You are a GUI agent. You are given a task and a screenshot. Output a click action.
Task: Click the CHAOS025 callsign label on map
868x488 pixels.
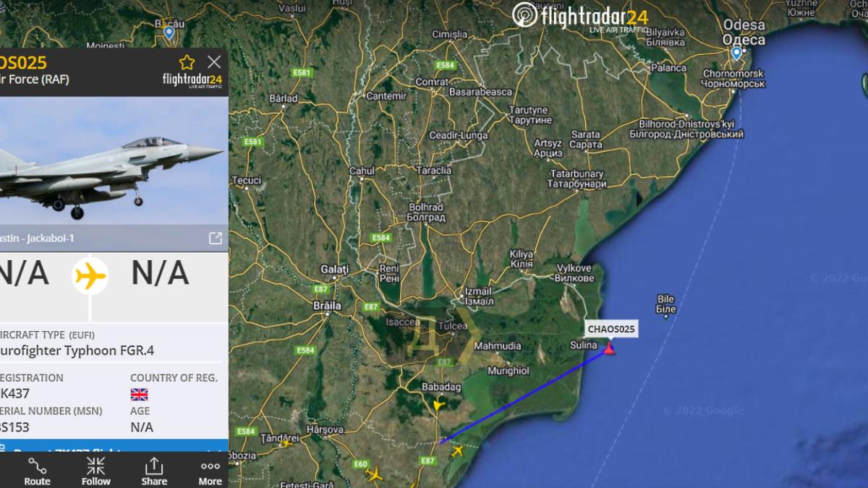coord(611,329)
